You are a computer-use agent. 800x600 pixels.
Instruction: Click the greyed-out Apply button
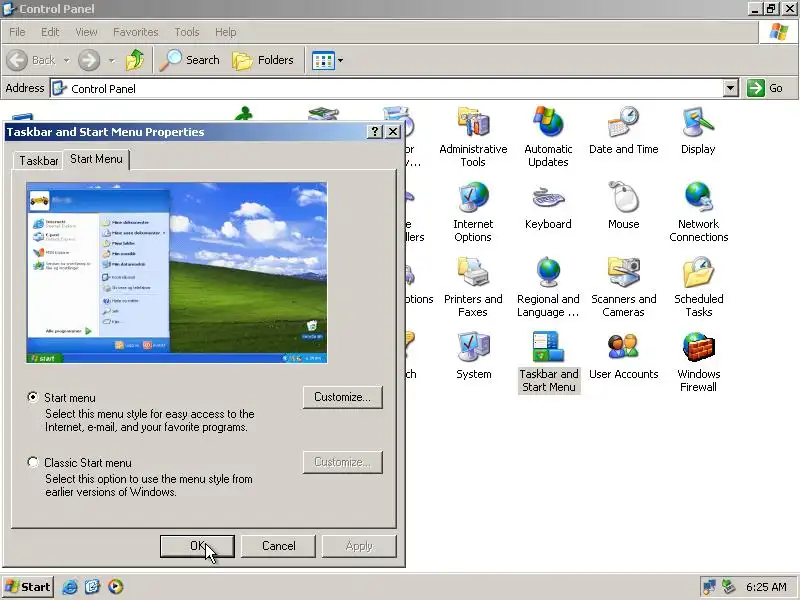tap(359, 546)
